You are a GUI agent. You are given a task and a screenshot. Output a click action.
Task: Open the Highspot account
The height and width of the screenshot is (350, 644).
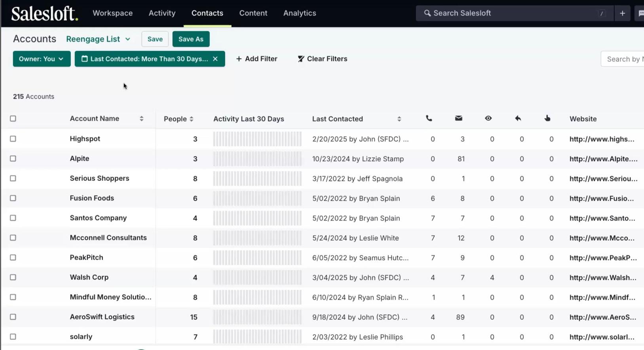[x=85, y=139]
